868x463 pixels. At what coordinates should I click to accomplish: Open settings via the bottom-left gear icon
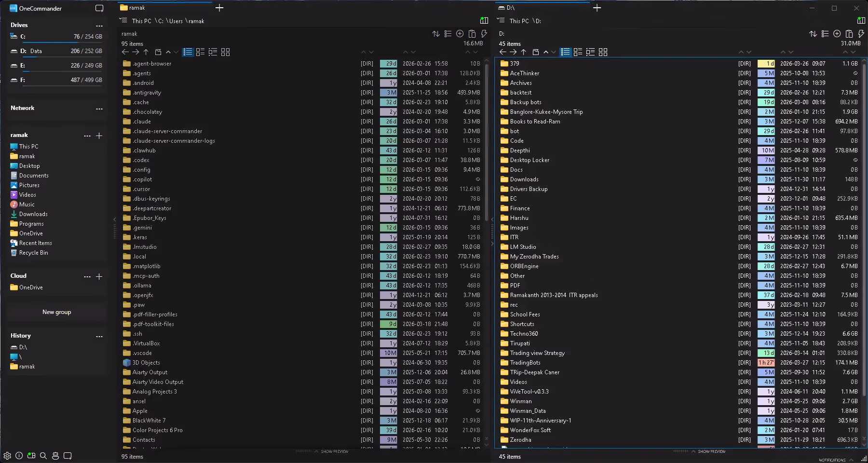7,455
